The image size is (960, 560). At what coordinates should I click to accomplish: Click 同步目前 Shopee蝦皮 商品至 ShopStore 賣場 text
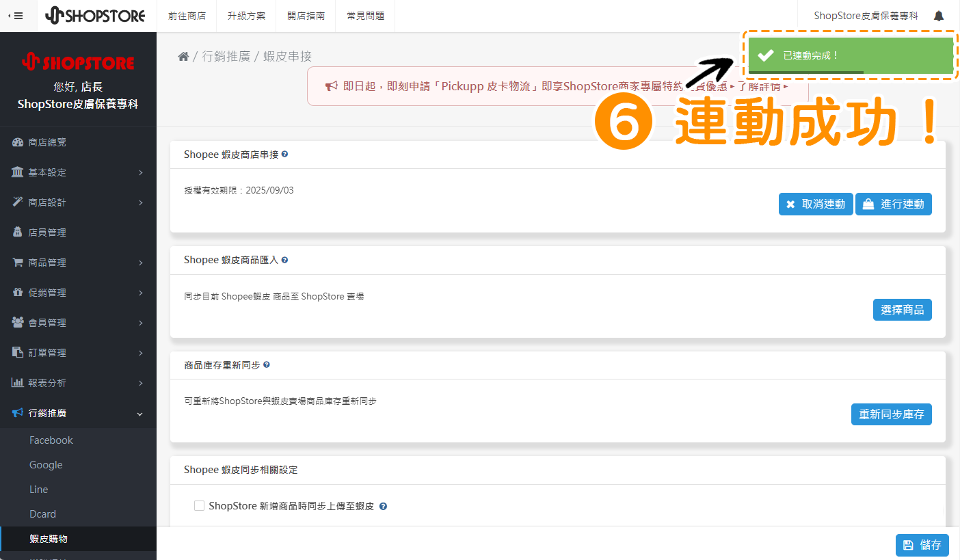274,296
